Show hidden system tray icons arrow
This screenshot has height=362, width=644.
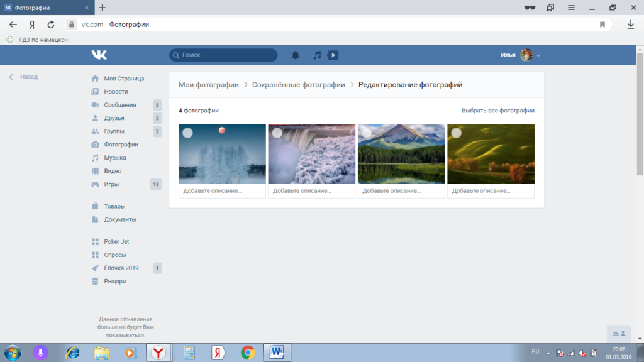pyautogui.click(x=548, y=353)
